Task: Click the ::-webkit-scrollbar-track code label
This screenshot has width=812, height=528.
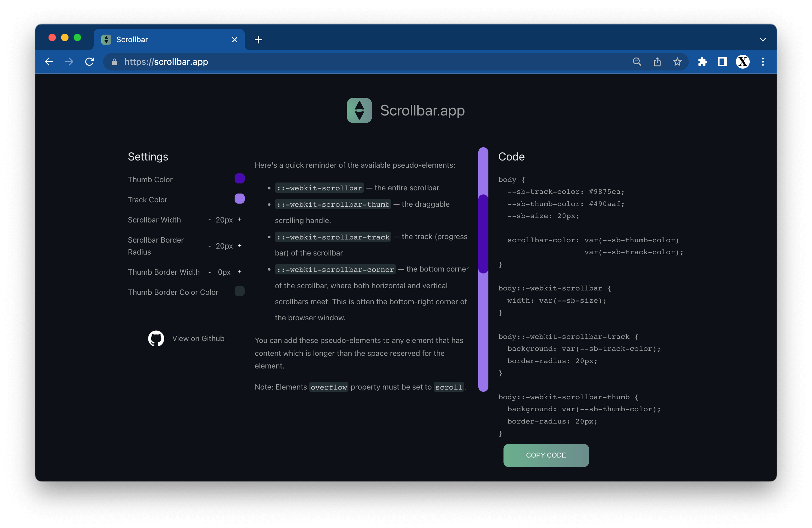Action: pos(333,237)
